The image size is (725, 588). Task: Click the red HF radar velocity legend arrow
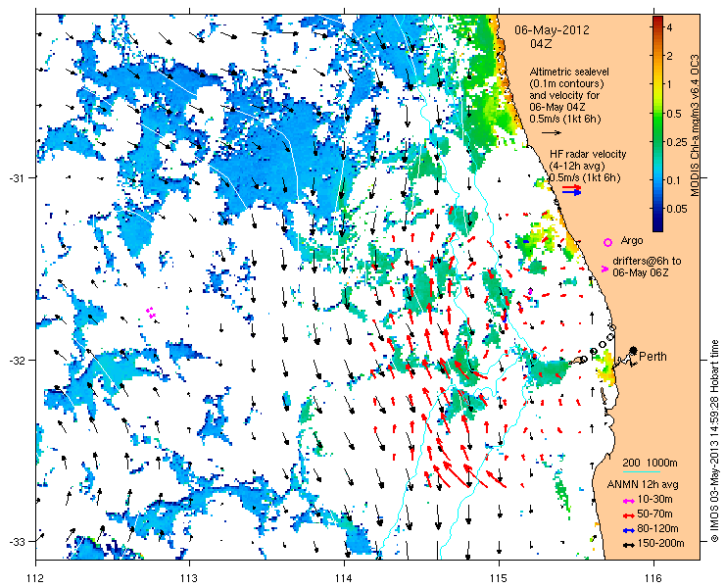click(x=572, y=187)
